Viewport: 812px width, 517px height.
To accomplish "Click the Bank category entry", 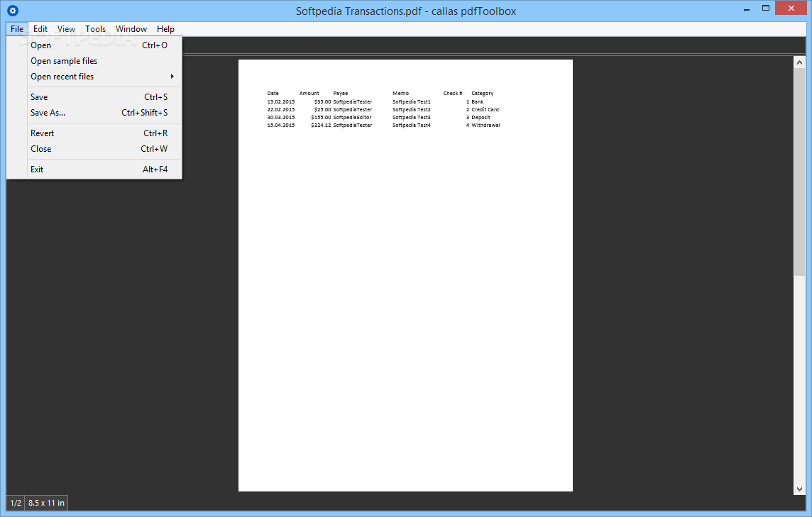I will [477, 102].
